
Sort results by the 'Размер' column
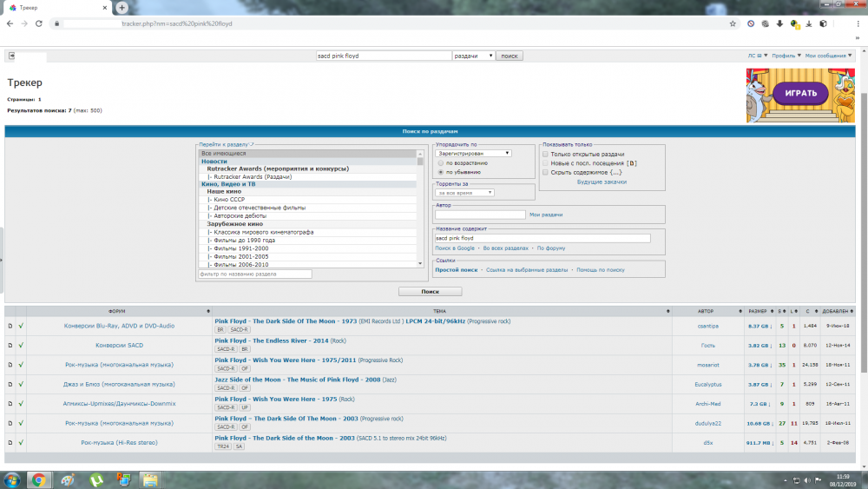(x=759, y=311)
